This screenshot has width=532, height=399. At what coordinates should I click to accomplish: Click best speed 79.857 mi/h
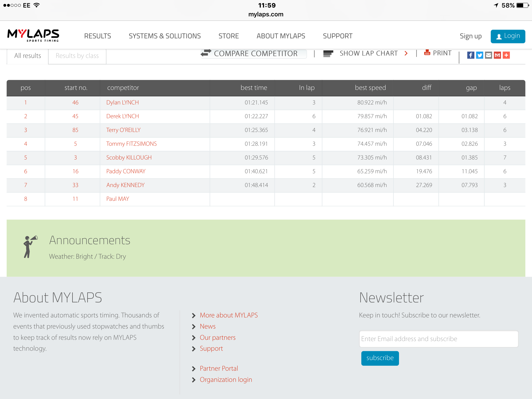(372, 116)
